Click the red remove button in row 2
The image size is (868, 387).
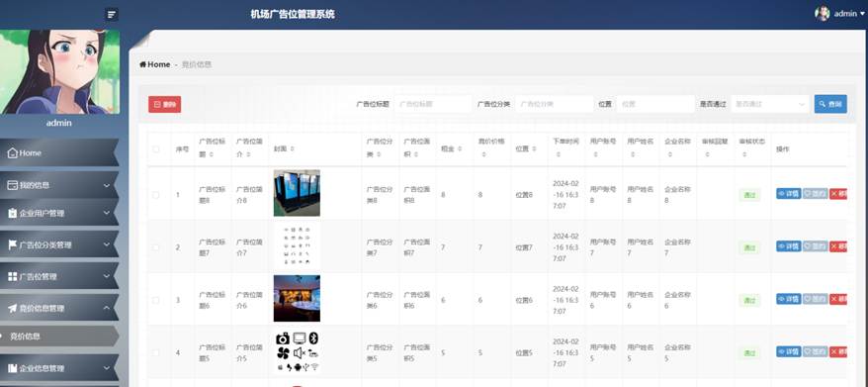838,246
